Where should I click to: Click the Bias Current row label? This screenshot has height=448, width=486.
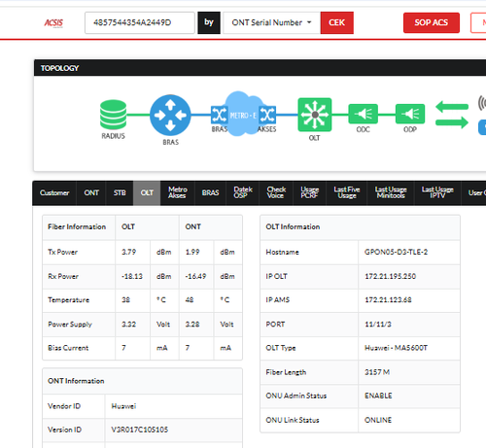(68, 348)
